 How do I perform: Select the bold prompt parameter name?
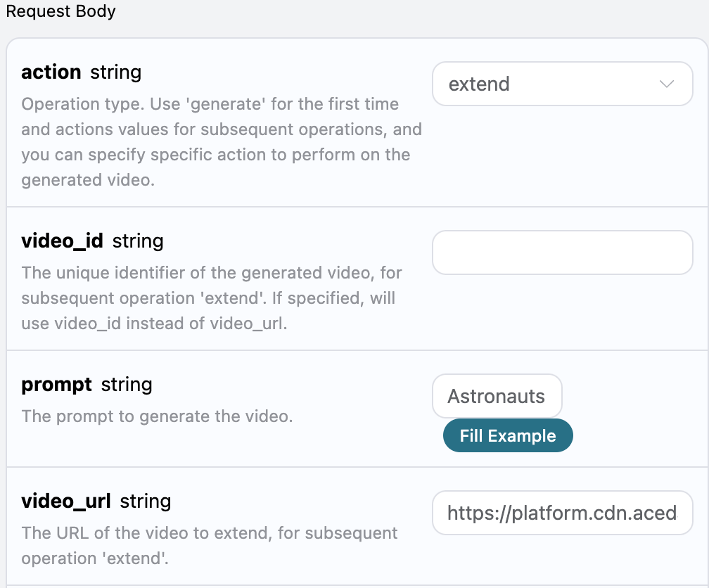56,385
